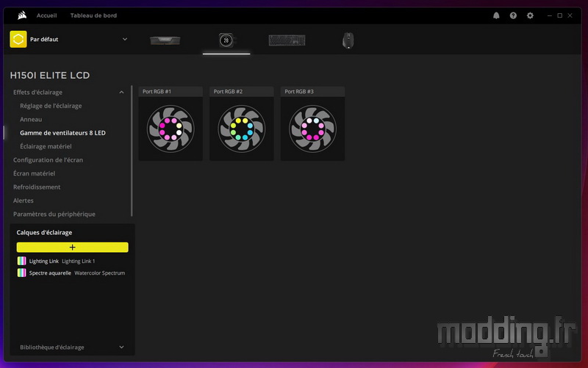
Task: Open the Refroidissement section
Action: tap(37, 187)
